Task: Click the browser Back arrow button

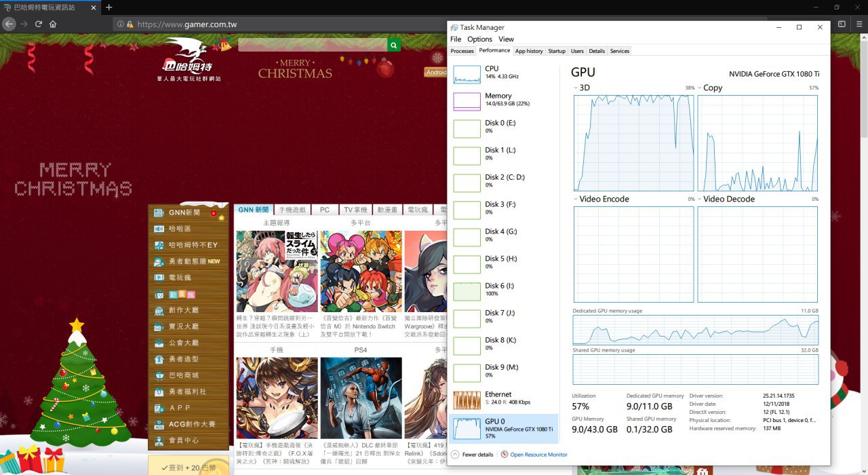Action: click(x=9, y=24)
